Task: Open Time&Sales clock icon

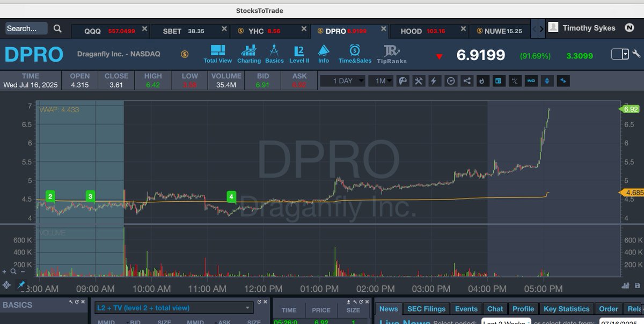Action: click(355, 54)
